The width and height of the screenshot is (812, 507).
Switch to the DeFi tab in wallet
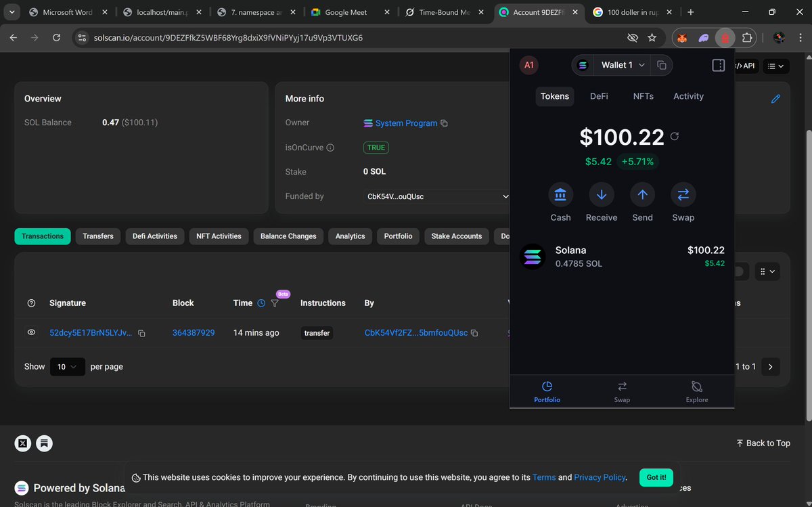point(599,96)
